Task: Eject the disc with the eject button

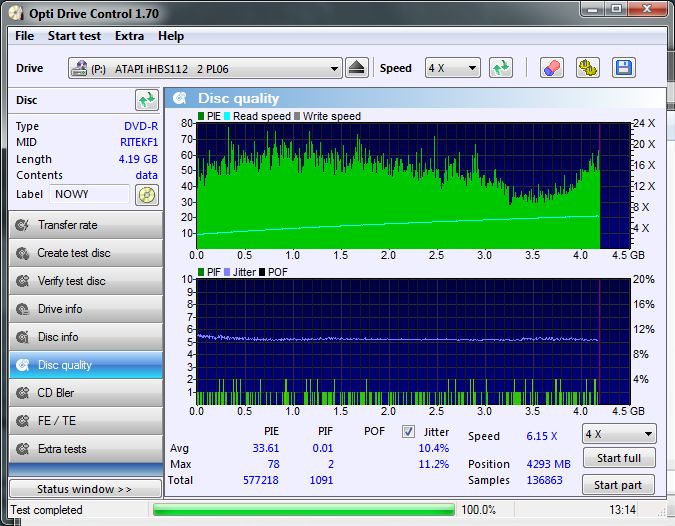Action: coord(356,68)
